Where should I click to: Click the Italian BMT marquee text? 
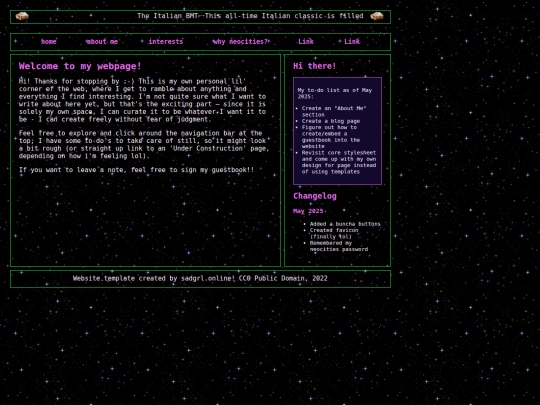[x=250, y=16]
